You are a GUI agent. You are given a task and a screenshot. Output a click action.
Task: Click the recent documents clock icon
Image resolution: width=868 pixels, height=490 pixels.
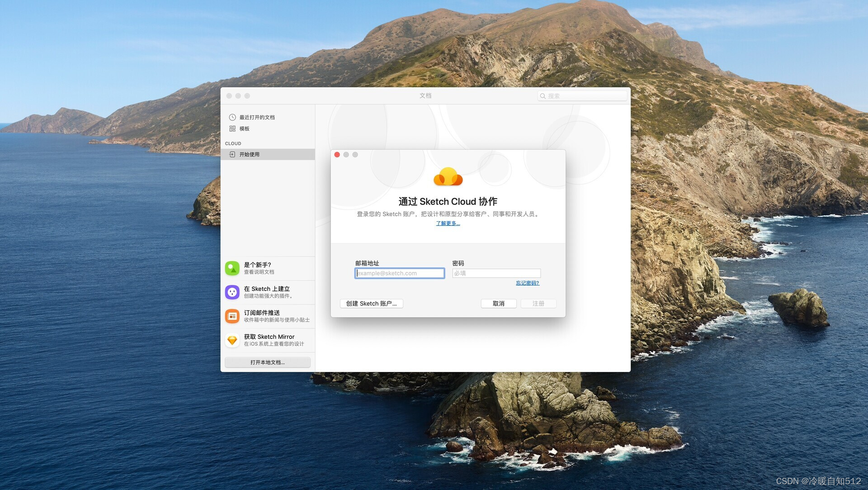coord(232,117)
